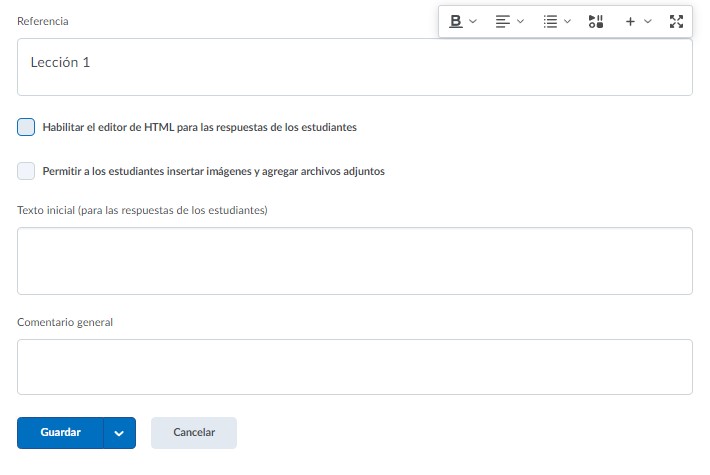
Task: Open the alignment options dropdown arrow
Action: [520, 21]
